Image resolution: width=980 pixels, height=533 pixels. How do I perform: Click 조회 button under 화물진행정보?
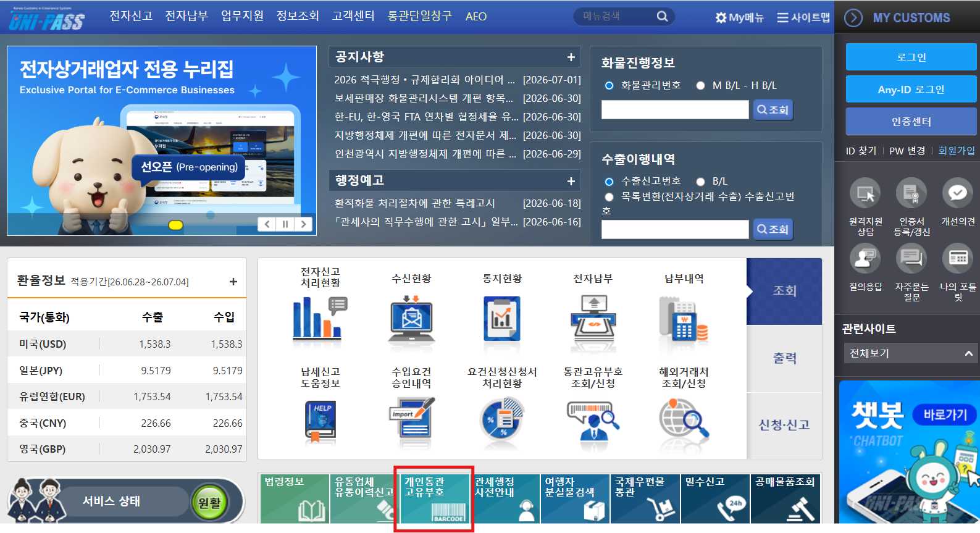click(x=773, y=110)
